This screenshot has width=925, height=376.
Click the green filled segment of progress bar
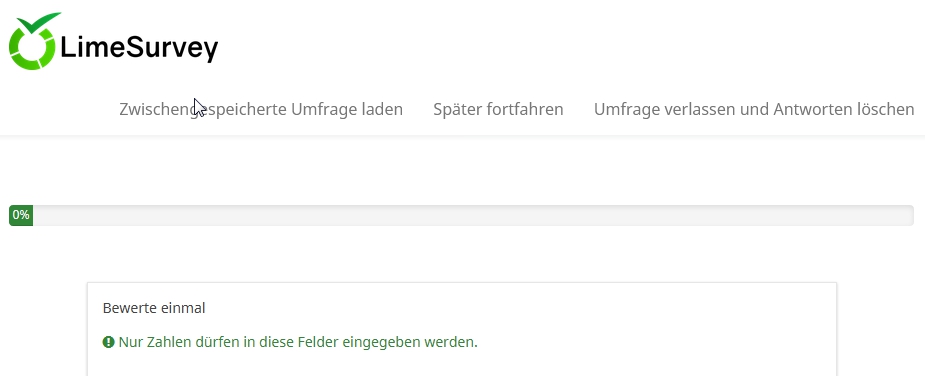point(21,215)
